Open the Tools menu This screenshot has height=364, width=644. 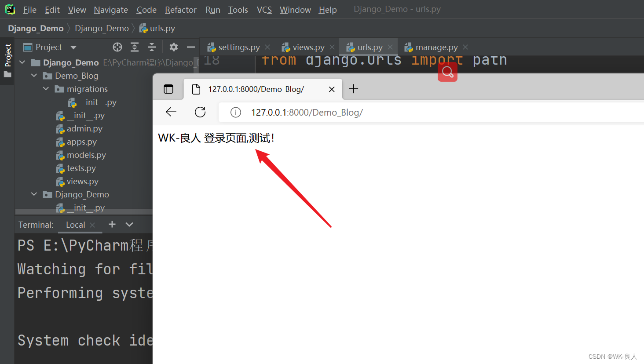(238, 10)
